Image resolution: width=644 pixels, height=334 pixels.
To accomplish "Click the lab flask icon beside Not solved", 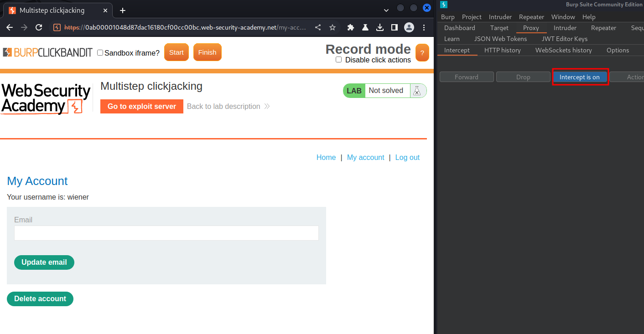I will click(x=416, y=91).
